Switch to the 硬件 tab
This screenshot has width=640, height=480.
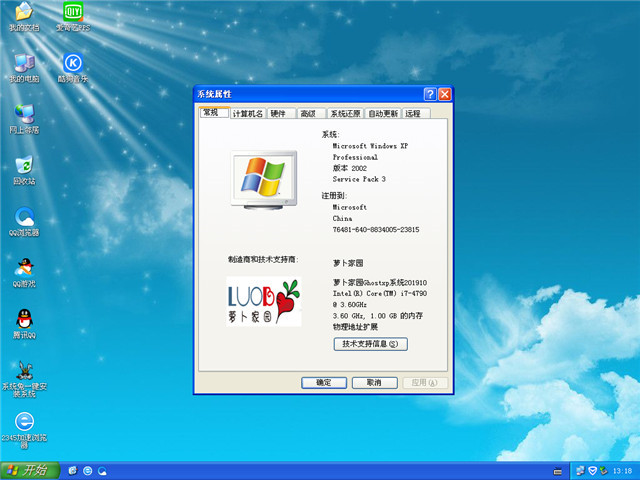point(282,113)
